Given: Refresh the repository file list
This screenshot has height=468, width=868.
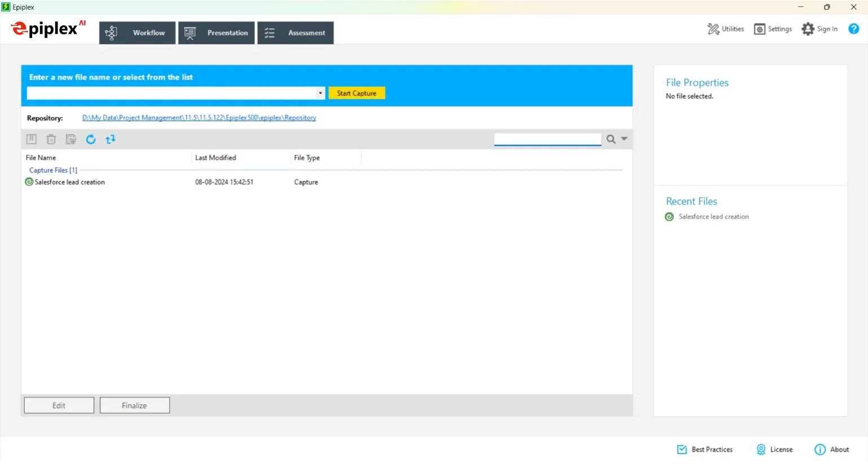Looking at the screenshot, I should click(x=91, y=139).
